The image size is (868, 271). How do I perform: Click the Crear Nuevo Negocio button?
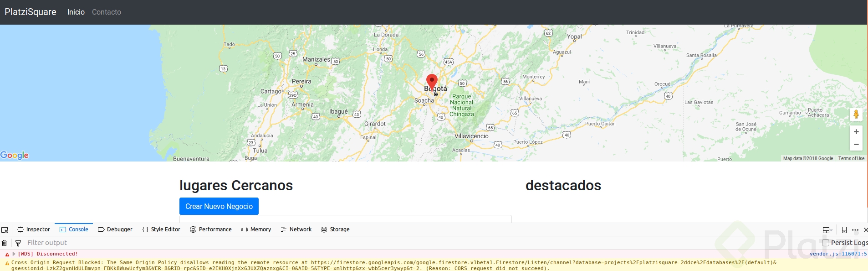pyautogui.click(x=219, y=206)
